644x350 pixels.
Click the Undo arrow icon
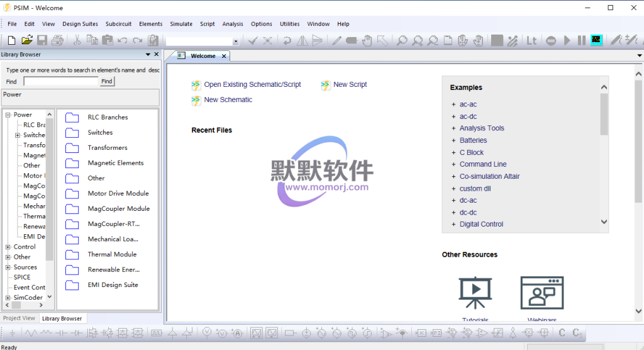point(123,40)
